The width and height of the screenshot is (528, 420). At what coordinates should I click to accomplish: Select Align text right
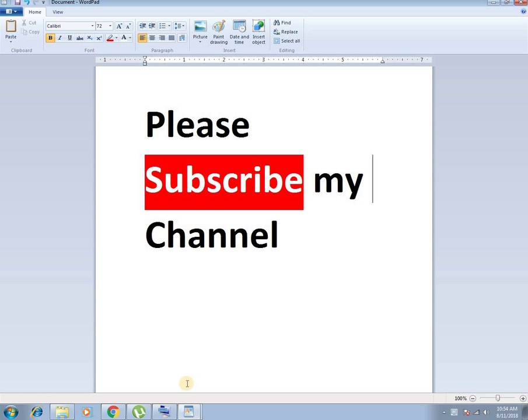coord(162,38)
